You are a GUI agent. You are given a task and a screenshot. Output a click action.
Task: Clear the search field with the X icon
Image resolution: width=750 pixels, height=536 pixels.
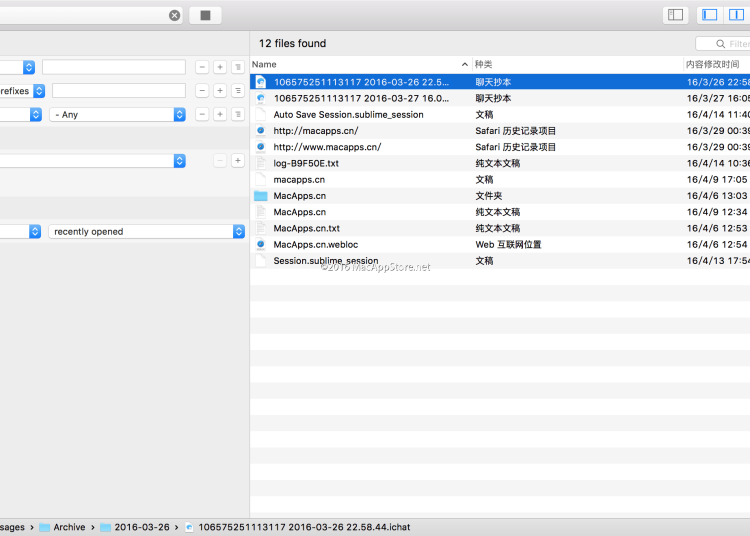pyautogui.click(x=175, y=15)
